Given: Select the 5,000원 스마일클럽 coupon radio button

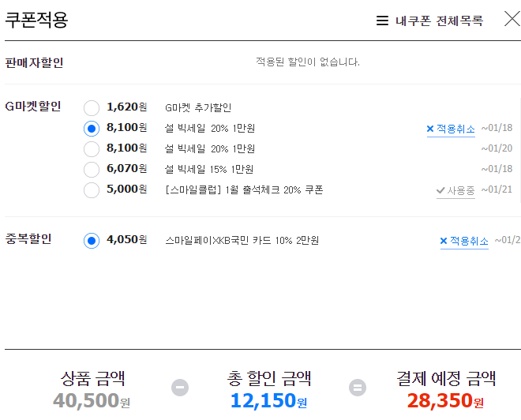Looking at the screenshot, I should click(92, 190).
